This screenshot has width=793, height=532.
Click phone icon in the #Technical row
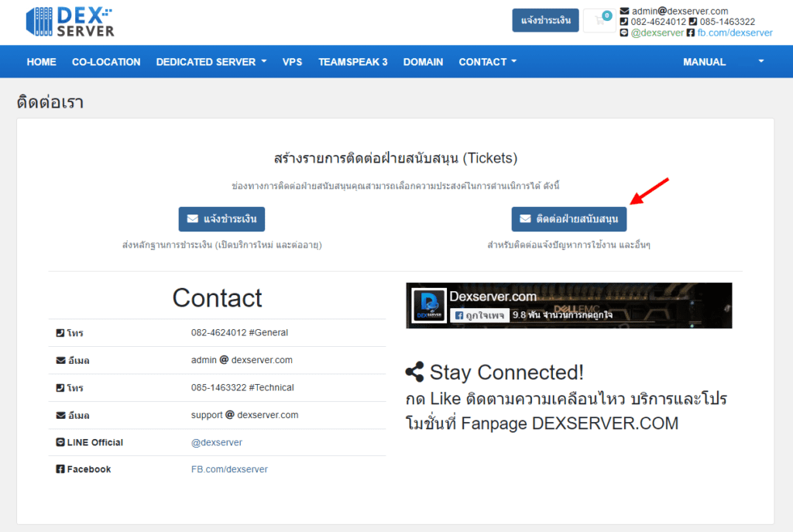pyautogui.click(x=60, y=388)
